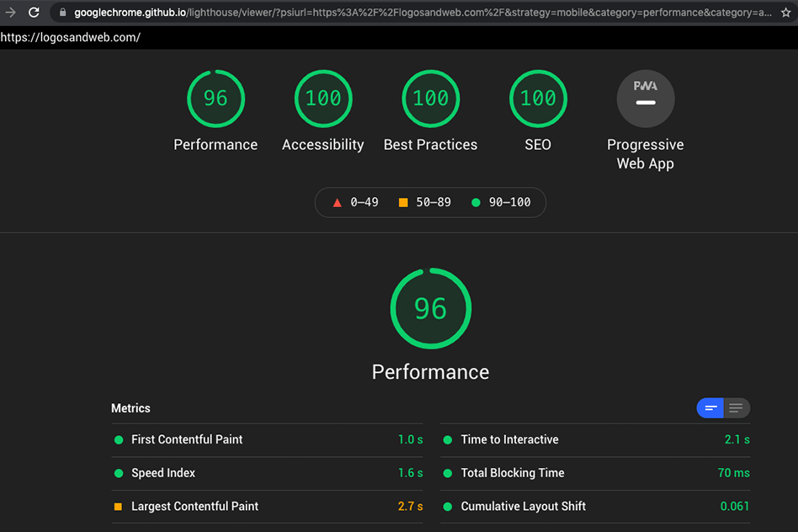Switch metrics to expanded description view

tap(737, 408)
